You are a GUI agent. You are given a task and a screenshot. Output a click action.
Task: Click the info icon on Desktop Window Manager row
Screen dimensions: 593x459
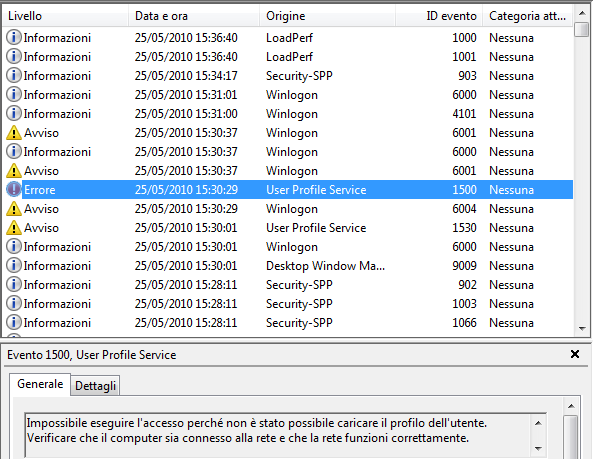[x=14, y=265]
